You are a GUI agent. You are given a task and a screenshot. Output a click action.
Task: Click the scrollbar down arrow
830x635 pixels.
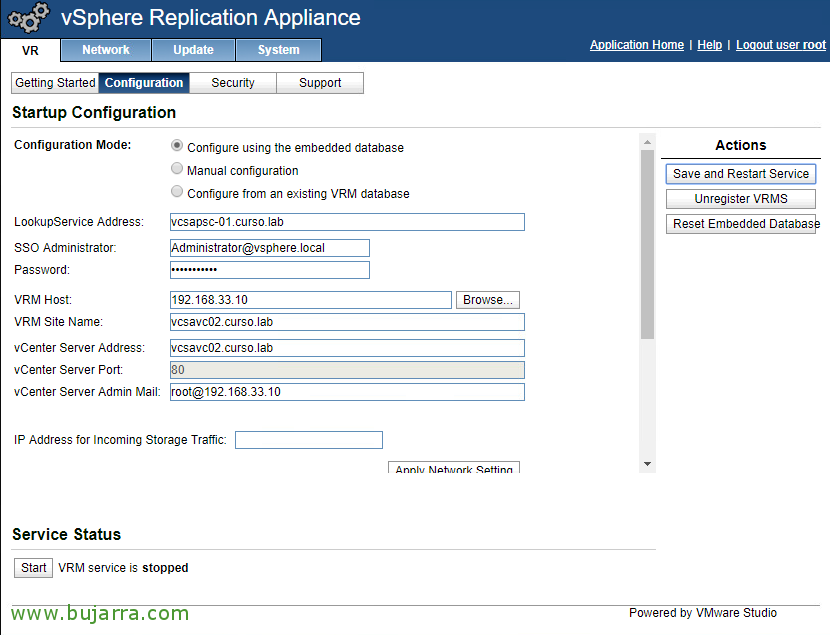[647, 464]
